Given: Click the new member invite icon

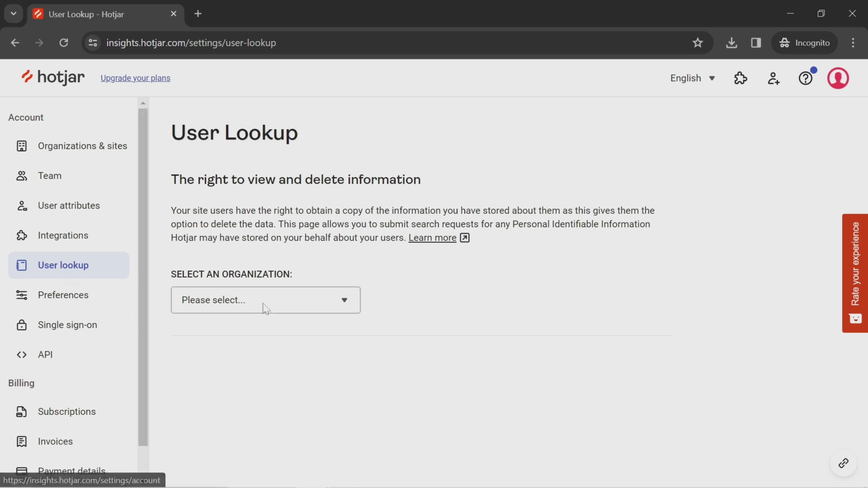Looking at the screenshot, I should point(773,78).
